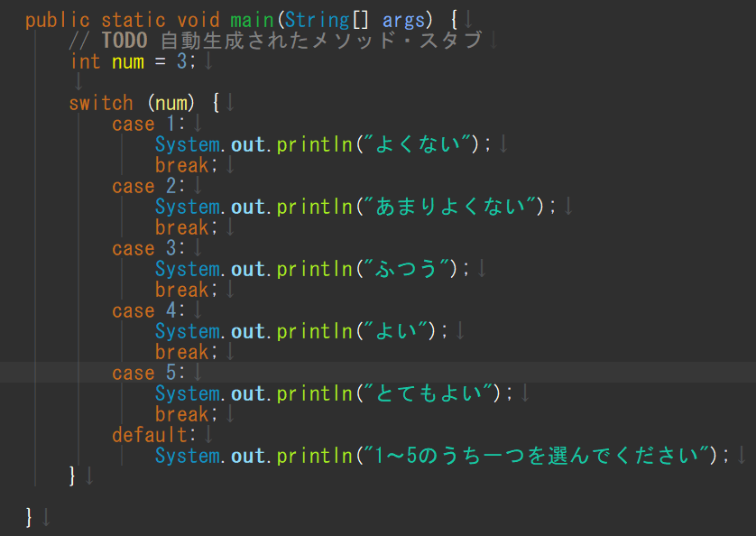756x536 pixels.
Task: Click the args parameter name
Action: click(x=403, y=20)
